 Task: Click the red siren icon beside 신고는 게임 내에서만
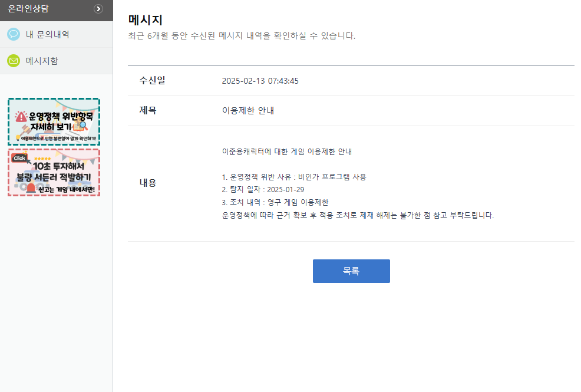click(30, 188)
